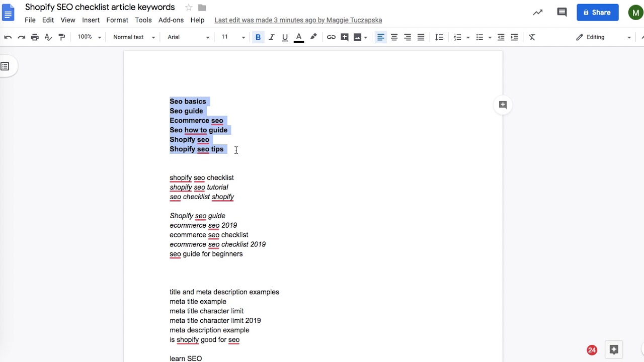Expand bulleted list options arrow
644x362 pixels.
(490, 37)
